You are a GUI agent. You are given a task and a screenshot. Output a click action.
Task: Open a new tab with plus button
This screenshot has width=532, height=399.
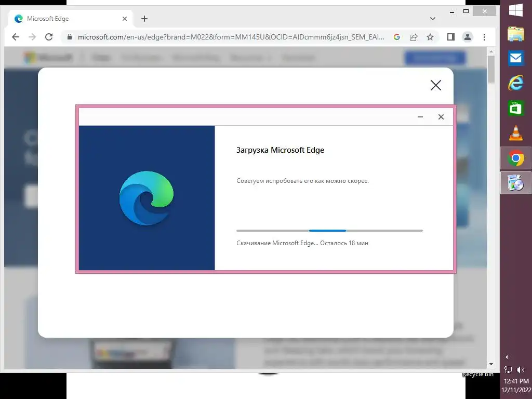(144, 19)
